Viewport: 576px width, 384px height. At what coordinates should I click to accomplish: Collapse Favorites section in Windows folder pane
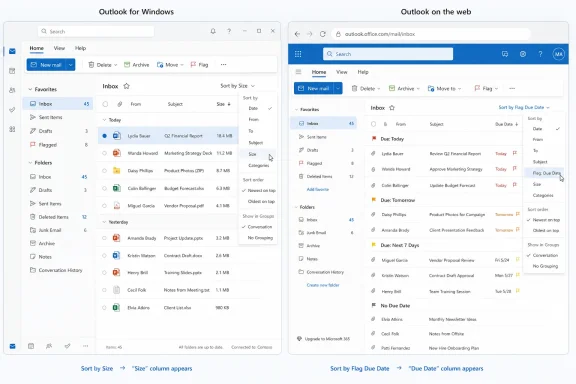tap(30, 89)
